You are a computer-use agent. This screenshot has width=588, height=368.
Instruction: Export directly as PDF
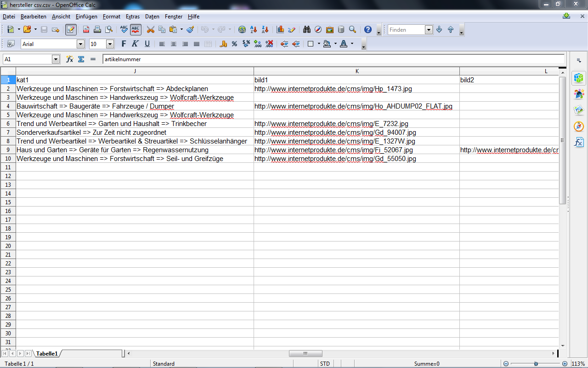[x=86, y=29]
